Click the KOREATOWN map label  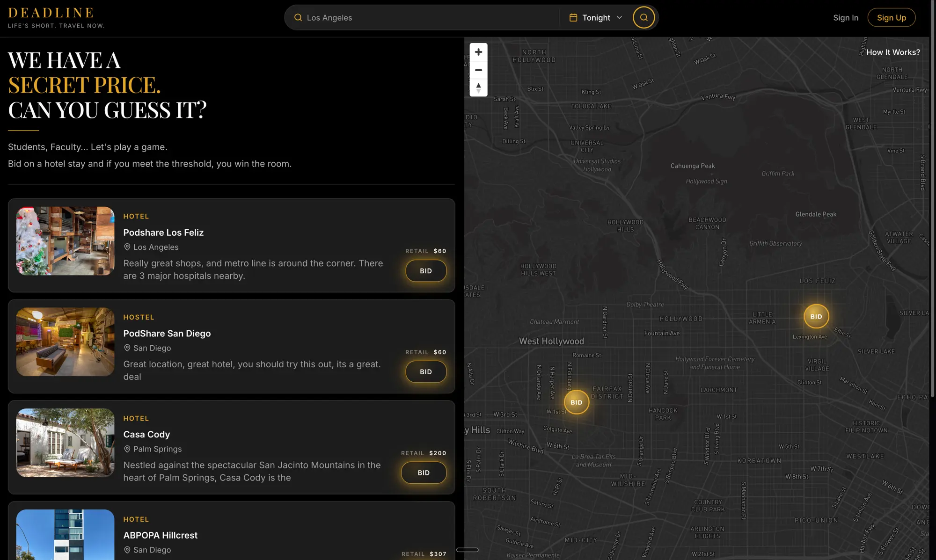(759, 461)
